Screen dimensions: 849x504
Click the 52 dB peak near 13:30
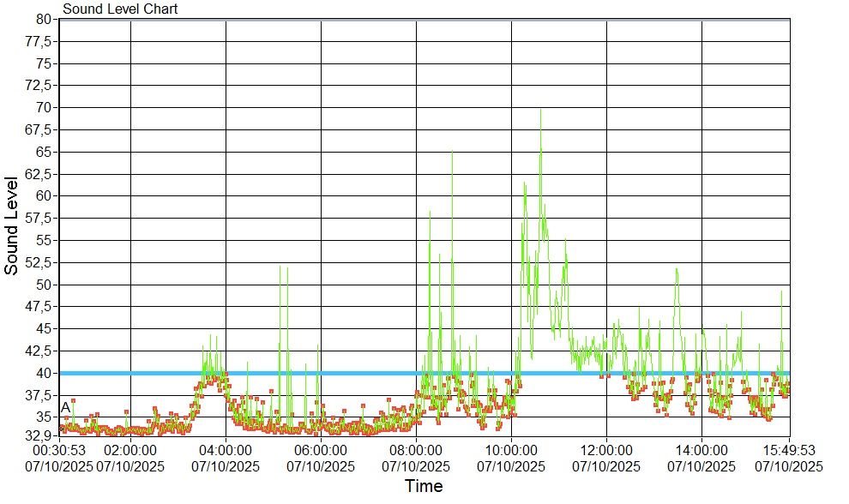(x=677, y=271)
